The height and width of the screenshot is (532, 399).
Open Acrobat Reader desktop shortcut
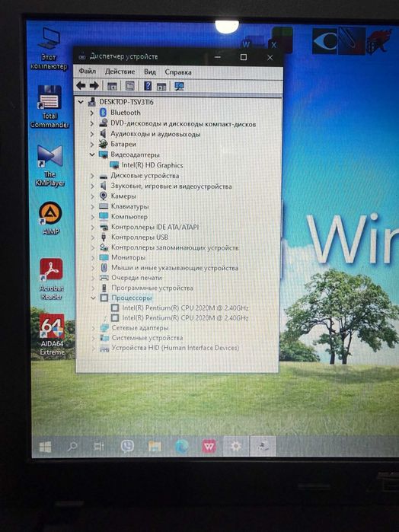tap(51, 279)
